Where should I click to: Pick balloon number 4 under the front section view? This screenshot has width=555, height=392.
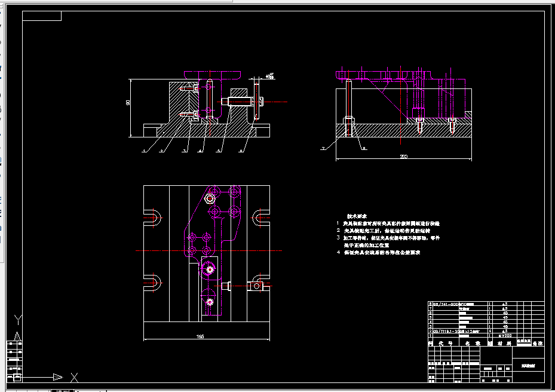[200, 151]
